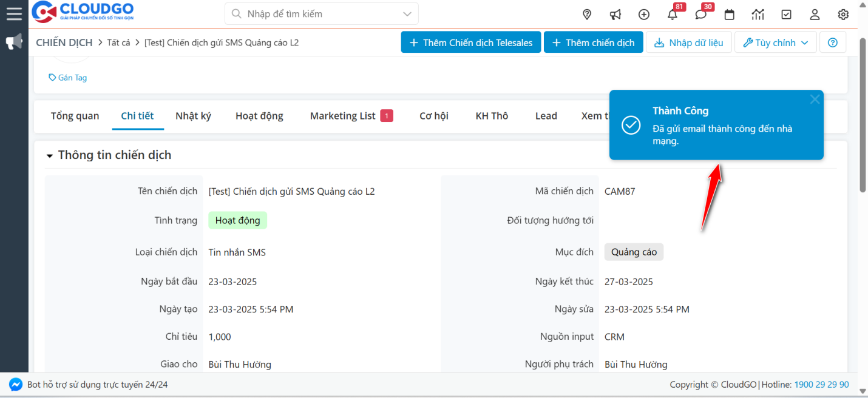Open the announcements megaphone icon in header
868x398 pixels.
point(615,15)
